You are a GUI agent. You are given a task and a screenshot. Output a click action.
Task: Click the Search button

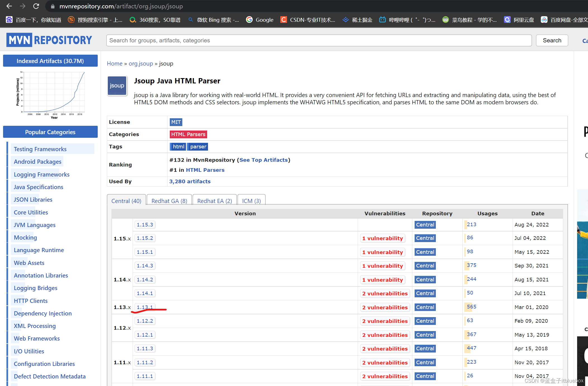click(552, 40)
